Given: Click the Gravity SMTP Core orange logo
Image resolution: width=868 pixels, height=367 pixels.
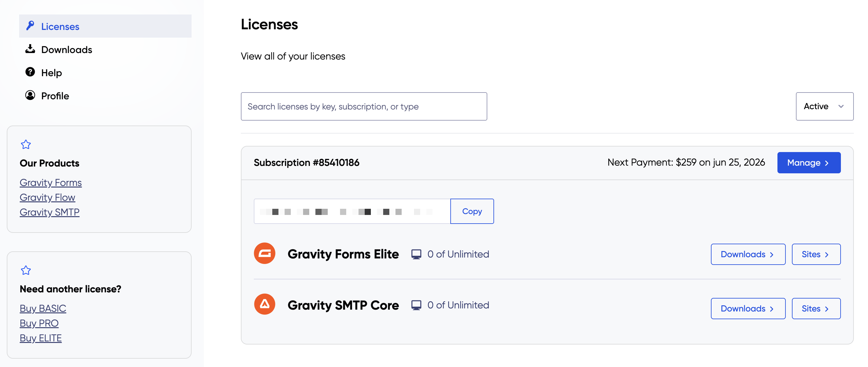Looking at the screenshot, I should pyautogui.click(x=265, y=305).
